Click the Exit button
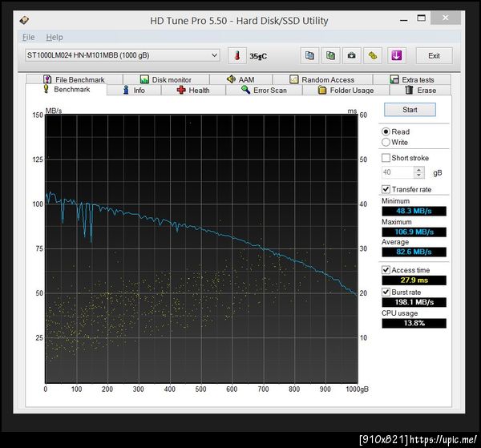The image size is (481, 448). pos(434,56)
